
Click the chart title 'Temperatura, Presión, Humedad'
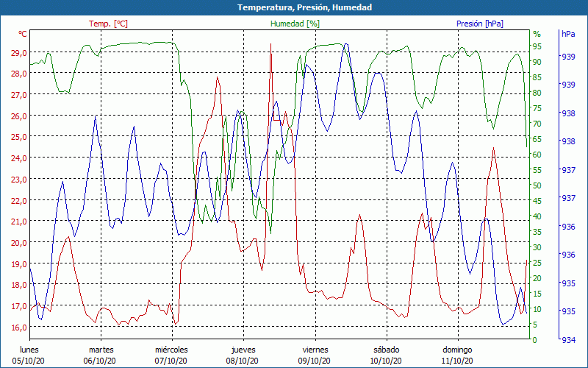pyautogui.click(x=304, y=7)
